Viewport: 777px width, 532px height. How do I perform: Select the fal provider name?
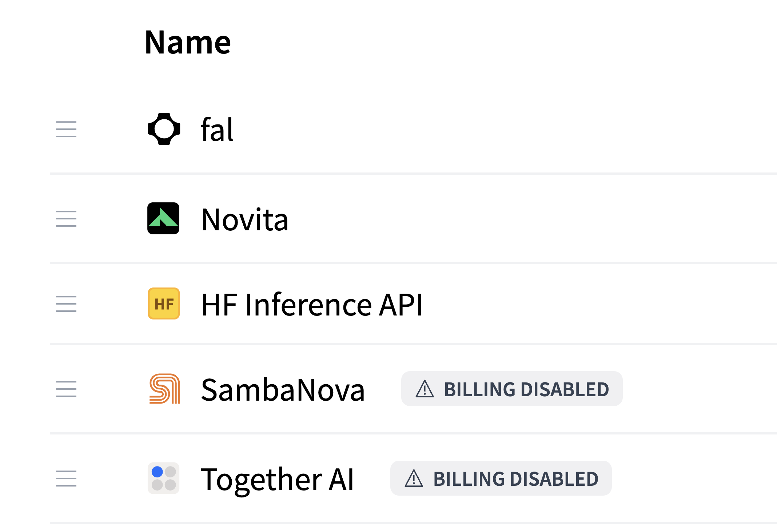click(217, 130)
